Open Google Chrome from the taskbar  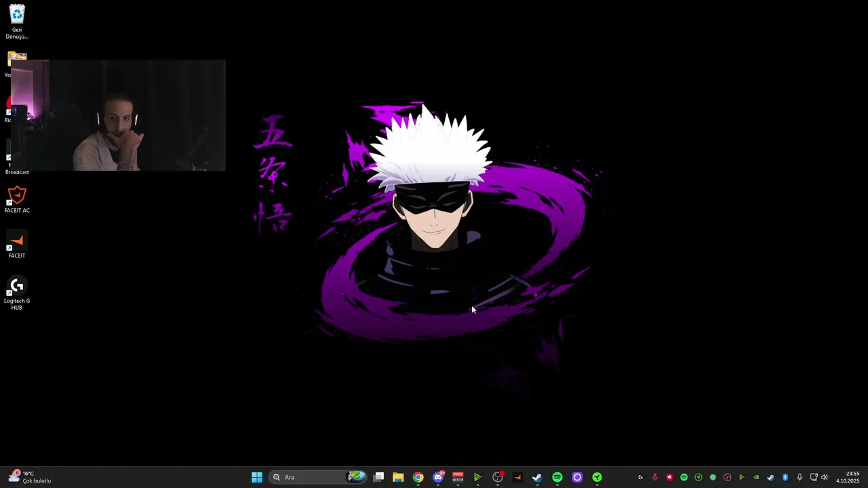tap(418, 477)
